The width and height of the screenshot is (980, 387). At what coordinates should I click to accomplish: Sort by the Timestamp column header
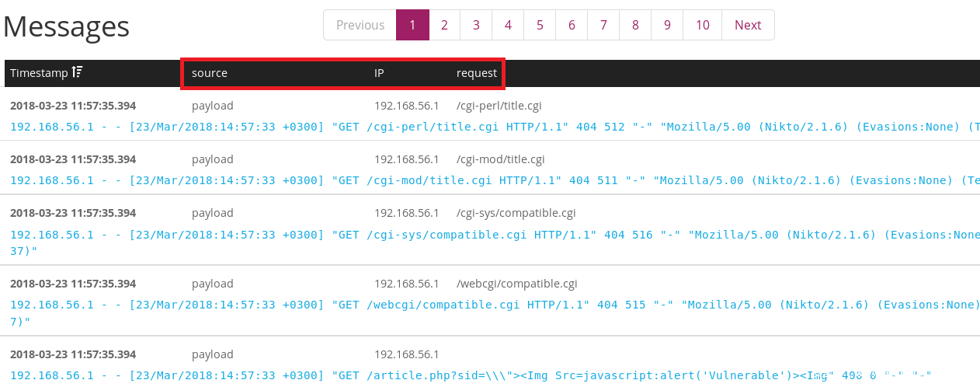(39, 73)
